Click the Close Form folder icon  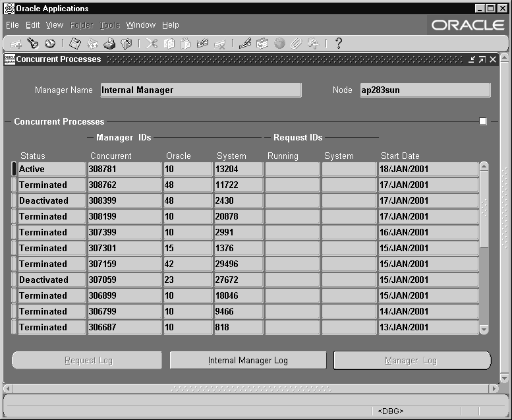tap(127, 44)
